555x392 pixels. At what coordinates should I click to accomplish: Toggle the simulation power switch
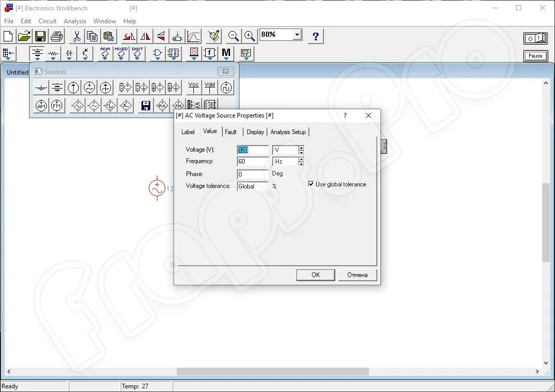click(x=535, y=38)
